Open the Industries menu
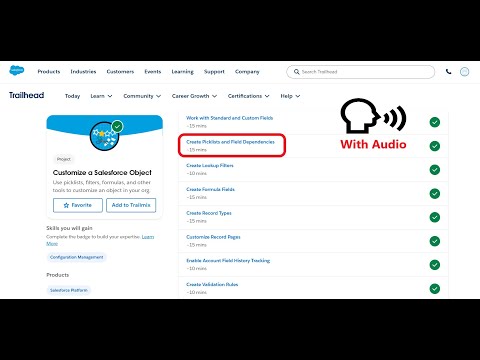This screenshot has width=480, height=360. [83, 72]
